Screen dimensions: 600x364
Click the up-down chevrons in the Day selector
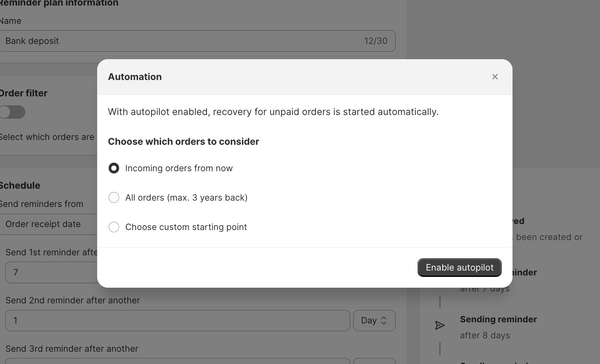[384, 320]
